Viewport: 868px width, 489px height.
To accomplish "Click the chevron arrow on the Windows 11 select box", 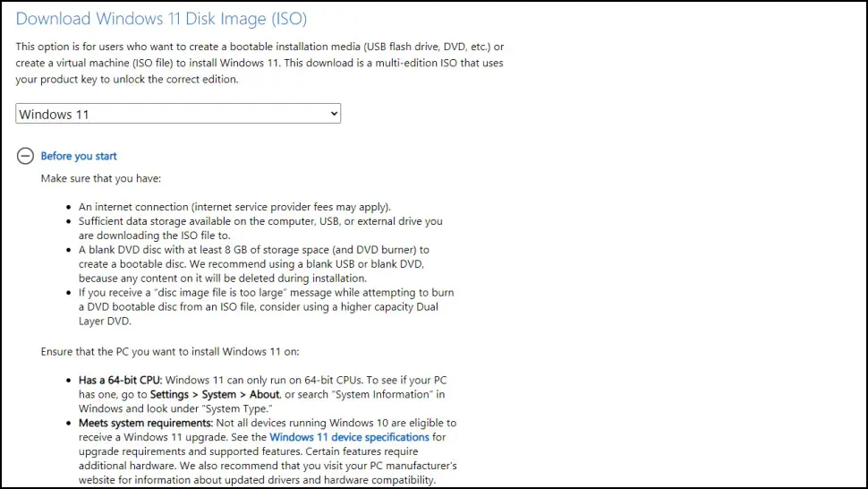I will click(x=334, y=114).
